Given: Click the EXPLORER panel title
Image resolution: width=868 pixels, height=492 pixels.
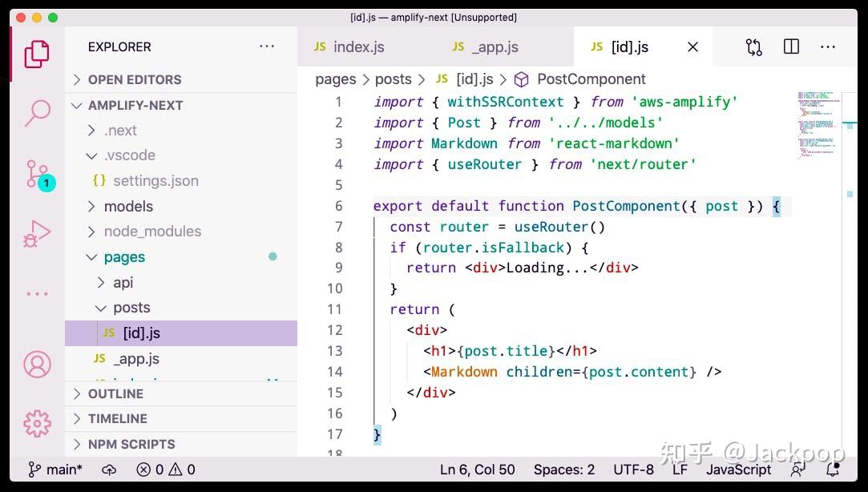Looking at the screenshot, I should point(119,47).
